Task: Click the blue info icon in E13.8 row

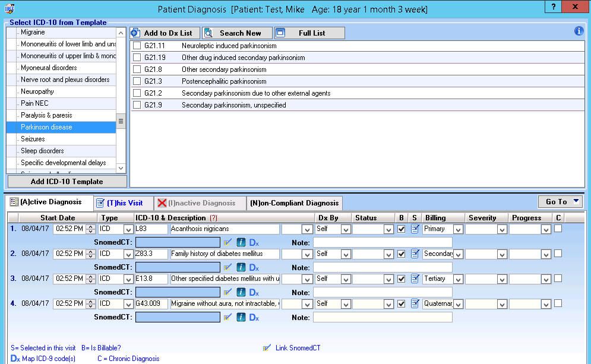Action: (241, 292)
